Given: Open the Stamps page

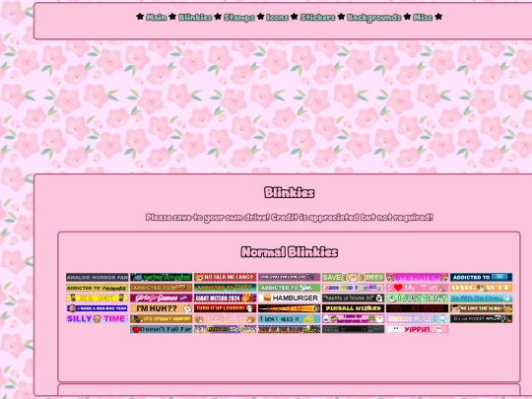Looking at the screenshot, I should (x=239, y=18).
